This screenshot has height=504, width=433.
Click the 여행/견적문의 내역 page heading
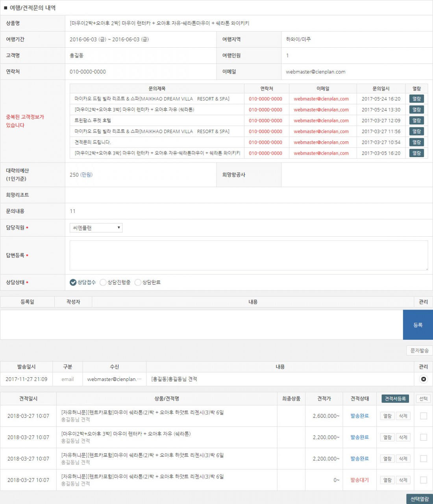(x=33, y=8)
